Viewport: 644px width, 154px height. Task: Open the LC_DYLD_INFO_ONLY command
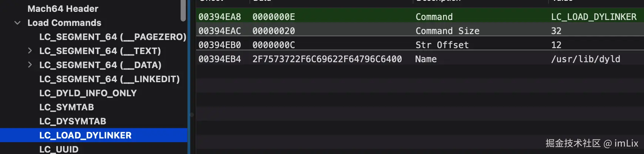[x=88, y=93]
